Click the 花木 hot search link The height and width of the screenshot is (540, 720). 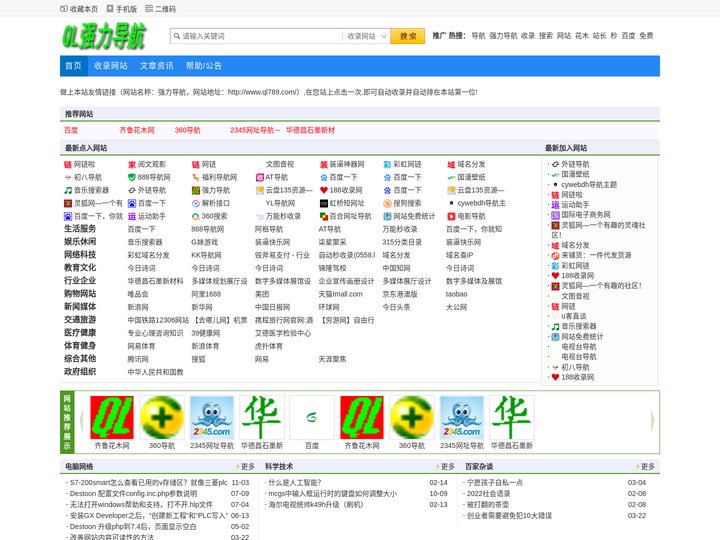(582, 36)
